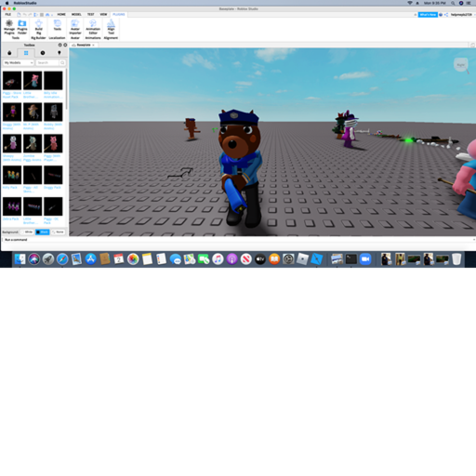Open the Avatar Importer

point(75,27)
